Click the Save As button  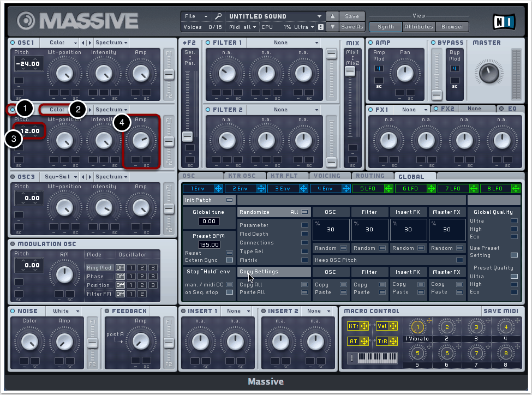(352, 27)
